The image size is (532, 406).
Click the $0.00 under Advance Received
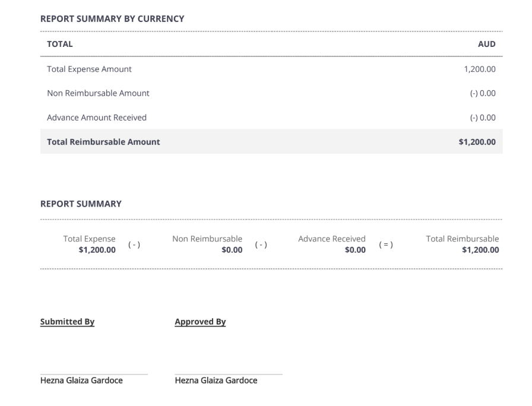(x=354, y=250)
